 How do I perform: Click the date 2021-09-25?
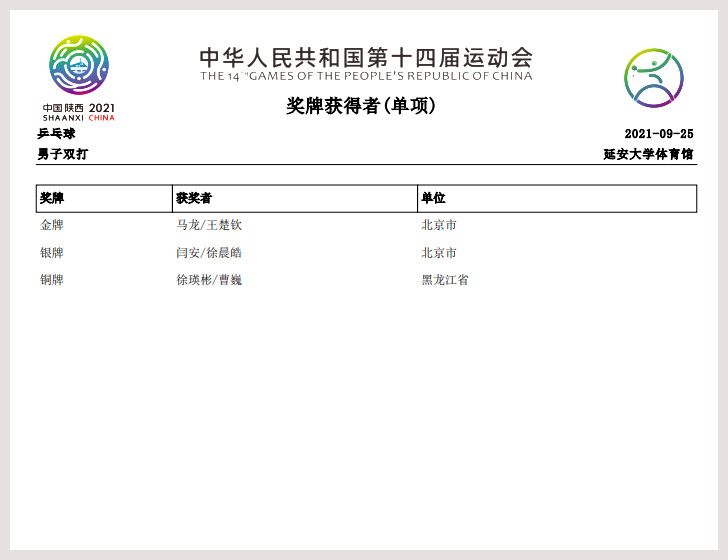(658, 134)
